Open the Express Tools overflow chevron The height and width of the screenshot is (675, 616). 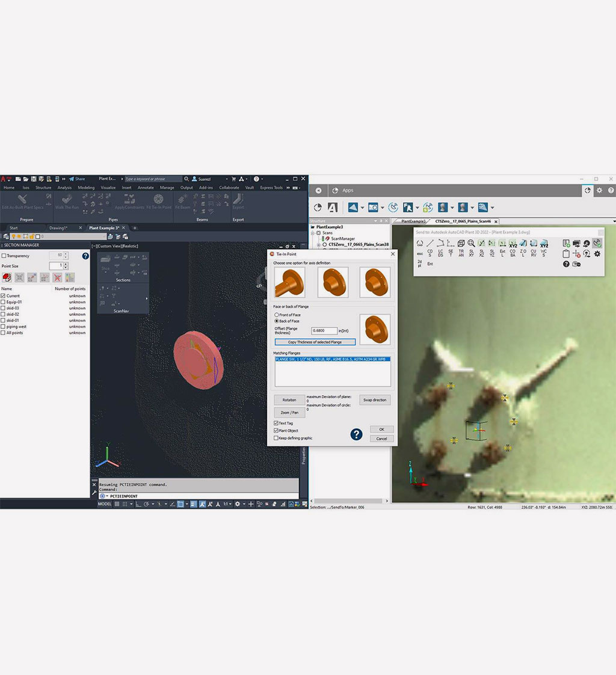click(287, 188)
